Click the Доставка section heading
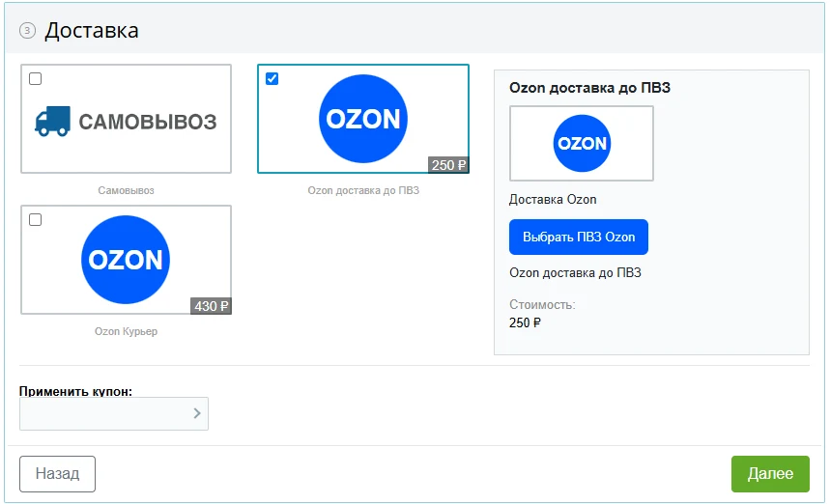This screenshot has width=830, height=504. click(92, 31)
